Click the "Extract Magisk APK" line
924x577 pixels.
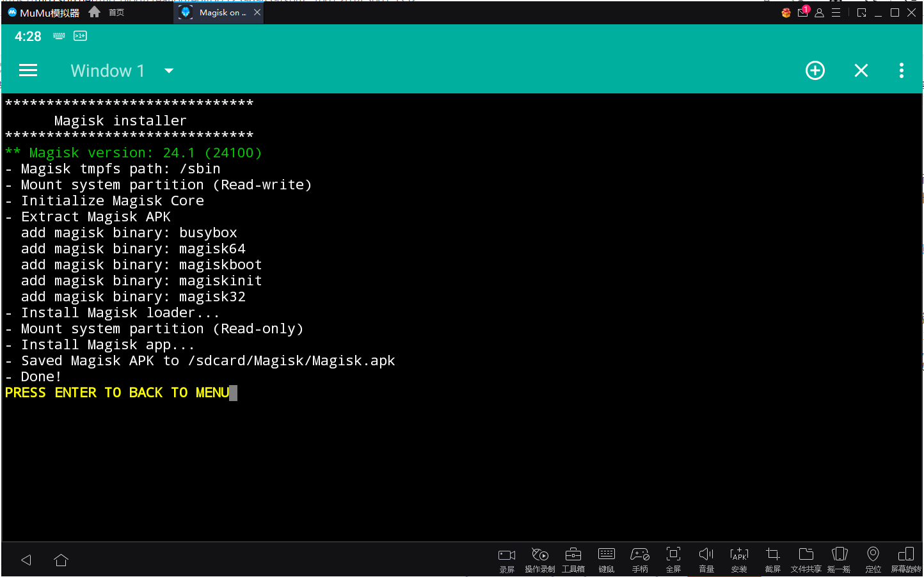[88, 217]
